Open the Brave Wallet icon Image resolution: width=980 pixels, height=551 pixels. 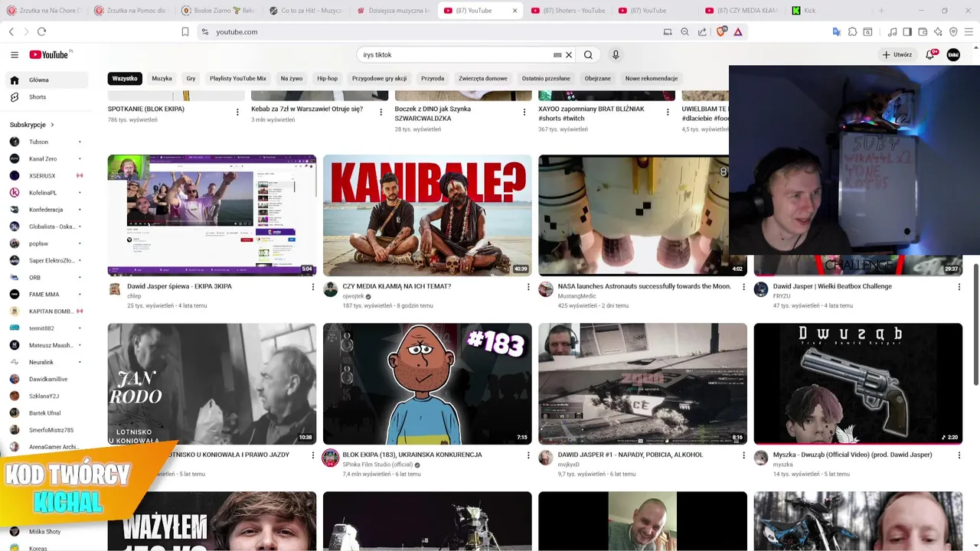click(x=923, y=31)
